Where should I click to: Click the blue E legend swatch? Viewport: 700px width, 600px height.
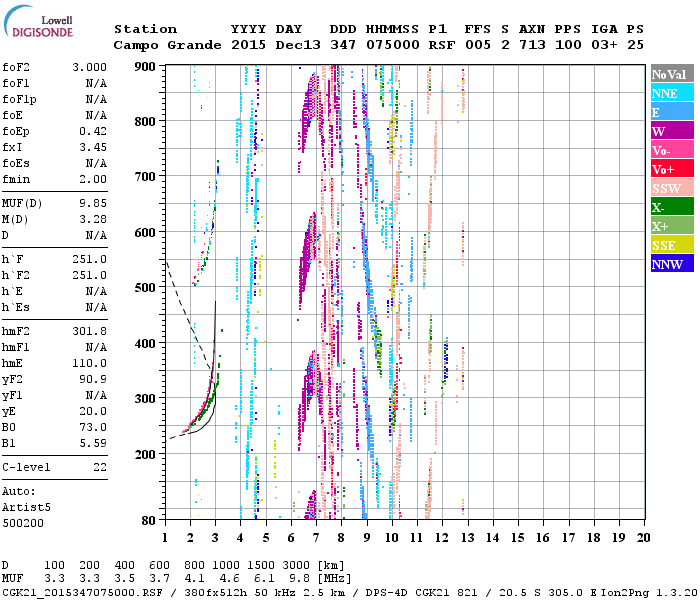click(x=672, y=112)
